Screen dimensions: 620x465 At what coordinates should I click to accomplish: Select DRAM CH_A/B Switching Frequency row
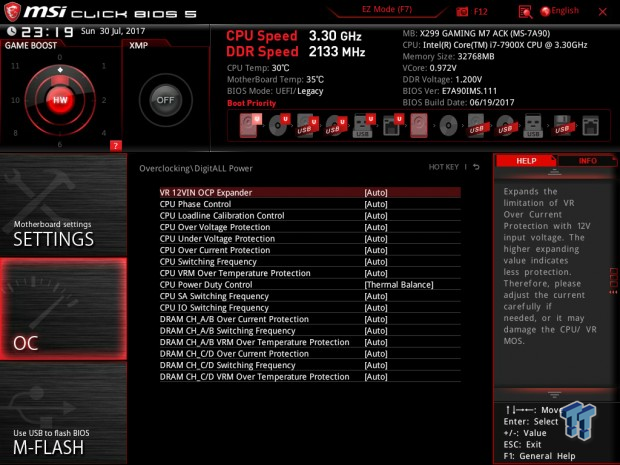click(310, 331)
